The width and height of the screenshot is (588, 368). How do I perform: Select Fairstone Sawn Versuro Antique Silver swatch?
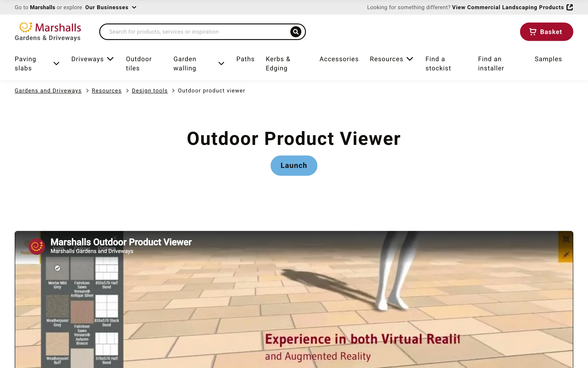(82, 268)
